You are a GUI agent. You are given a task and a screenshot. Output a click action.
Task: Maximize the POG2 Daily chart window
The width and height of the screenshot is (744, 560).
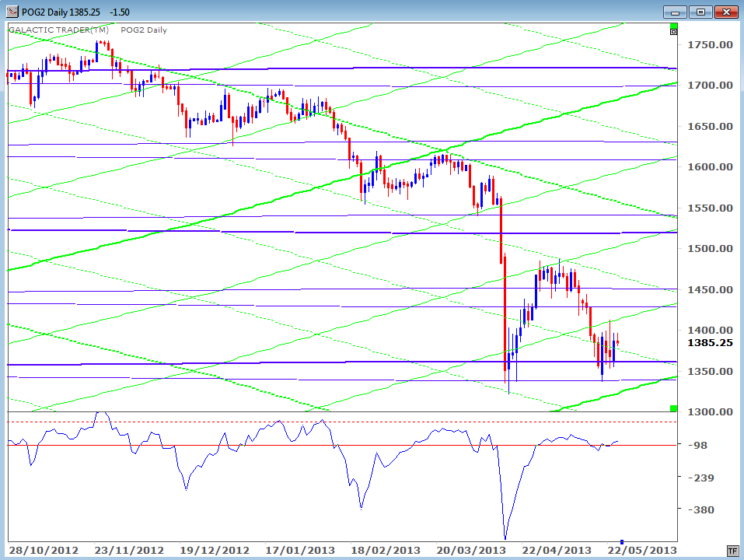tap(700, 12)
